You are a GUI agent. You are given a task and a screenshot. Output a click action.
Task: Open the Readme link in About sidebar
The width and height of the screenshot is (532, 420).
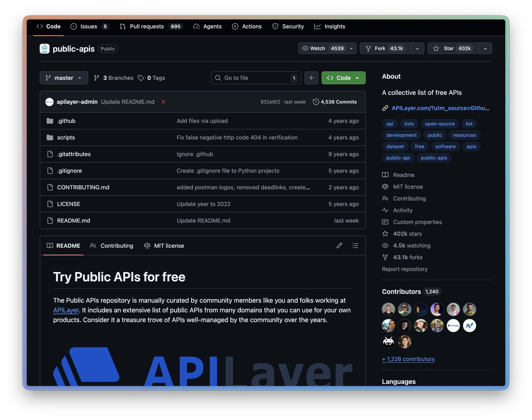point(399,175)
